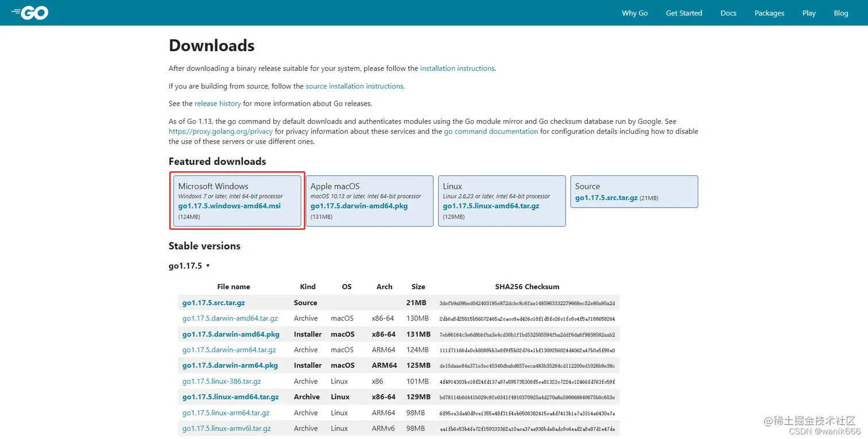Click go1.17.5.darwin-amd64.pkg in the table
Image resolution: width=868 pixels, height=439 pixels.
pos(231,334)
